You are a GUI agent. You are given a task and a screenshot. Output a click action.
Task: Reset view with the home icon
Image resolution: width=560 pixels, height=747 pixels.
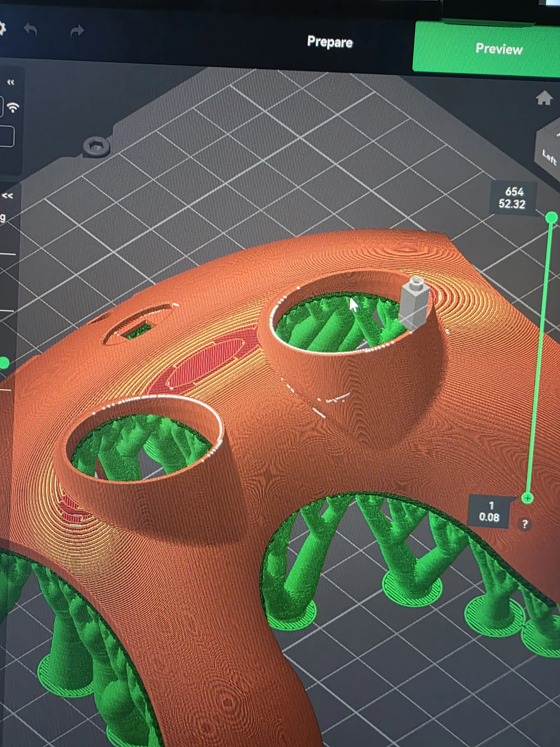[x=544, y=98]
